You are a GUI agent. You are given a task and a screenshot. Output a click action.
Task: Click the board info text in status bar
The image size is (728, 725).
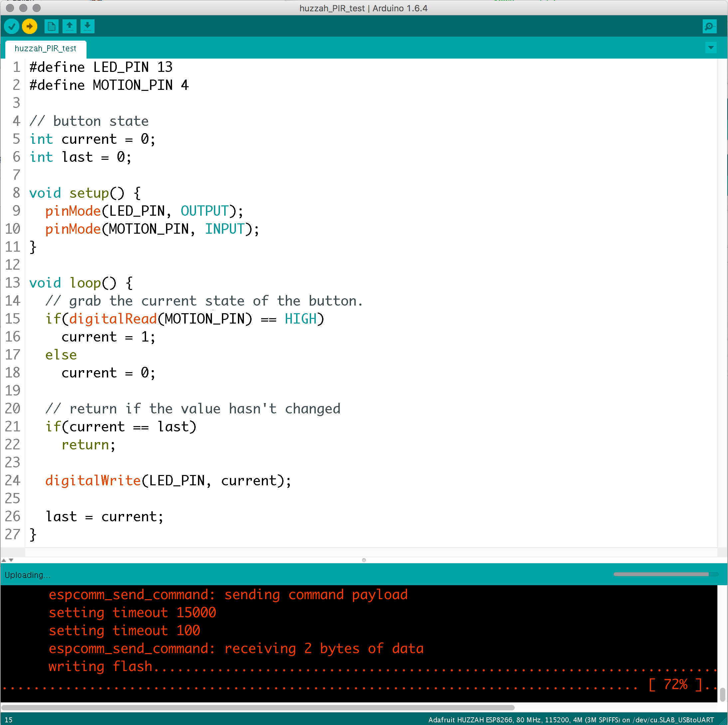[x=571, y=720]
